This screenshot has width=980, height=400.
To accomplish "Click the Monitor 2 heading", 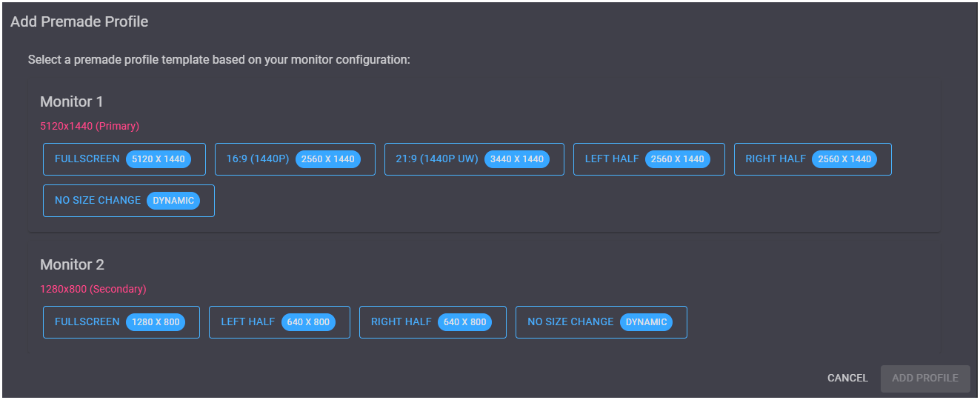I will (x=72, y=264).
